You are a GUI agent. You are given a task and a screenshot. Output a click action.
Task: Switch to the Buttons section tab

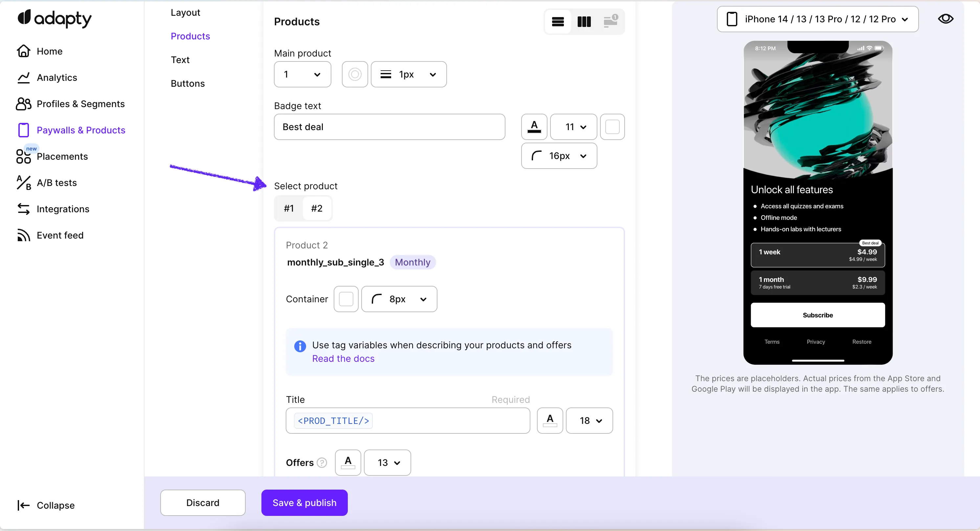tap(188, 83)
